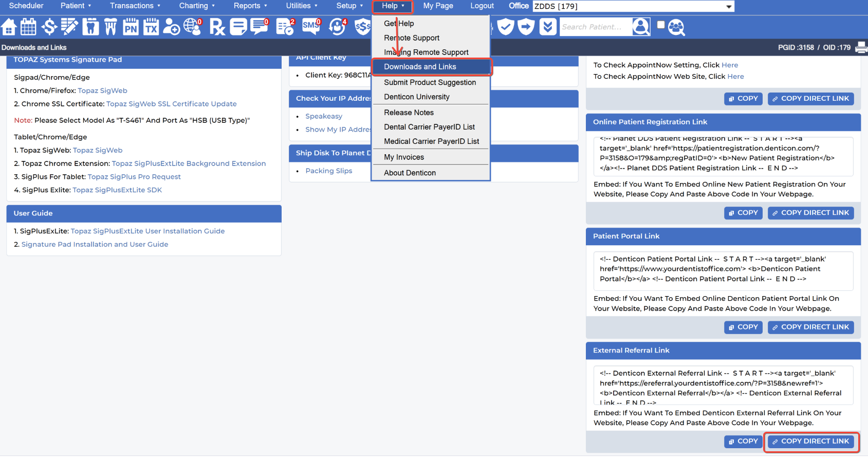Open the SMS messages icon
This screenshot has height=459, width=868.
(311, 26)
